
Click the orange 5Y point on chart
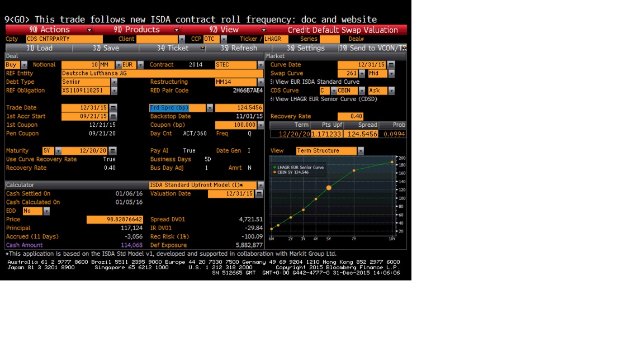click(329, 188)
